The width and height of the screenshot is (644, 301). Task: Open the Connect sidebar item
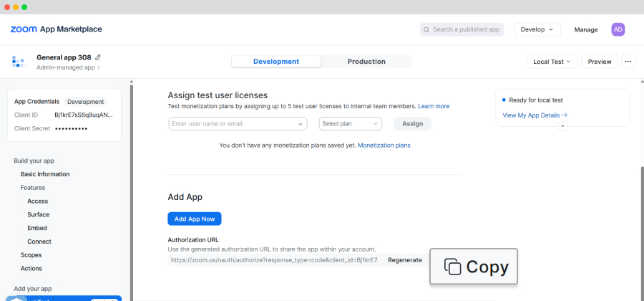click(39, 242)
